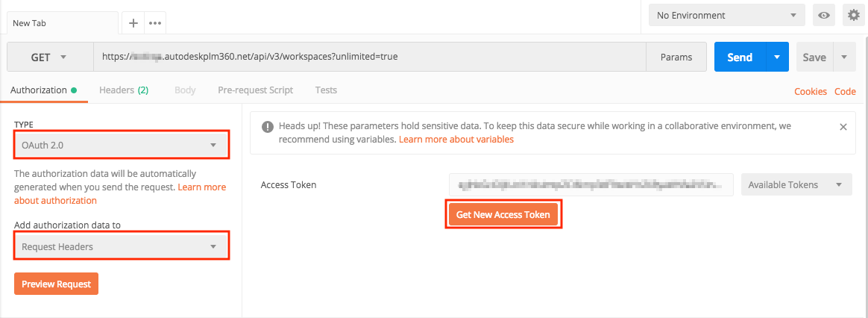Open the three-dots tab options menu
868x318 pixels.
pos(155,22)
